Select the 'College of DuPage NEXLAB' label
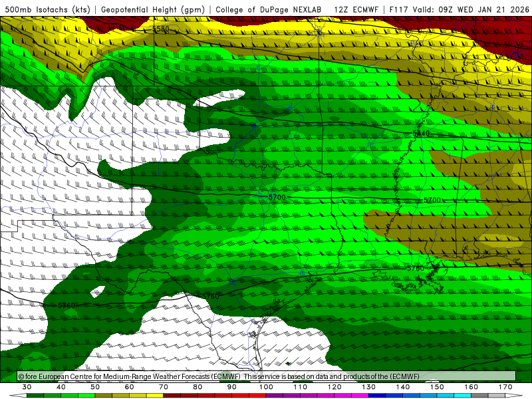532x399 pixels. coord(269,10)
